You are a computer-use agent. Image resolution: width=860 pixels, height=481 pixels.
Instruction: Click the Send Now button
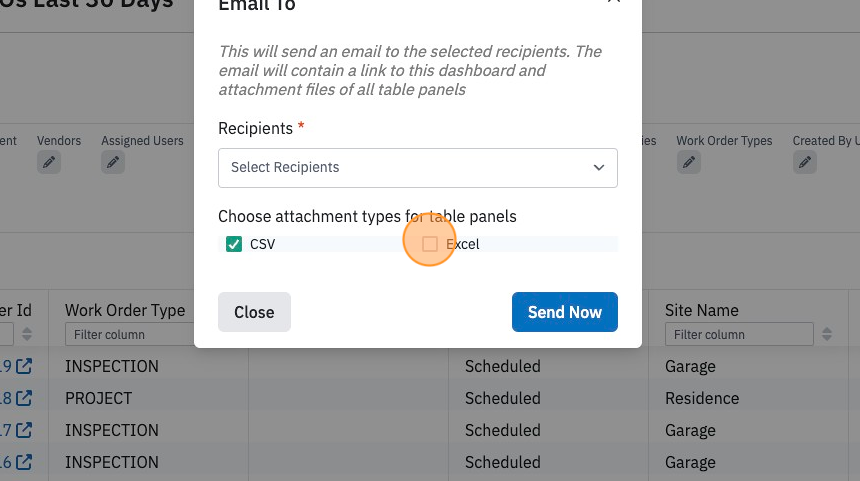point(565,312)
